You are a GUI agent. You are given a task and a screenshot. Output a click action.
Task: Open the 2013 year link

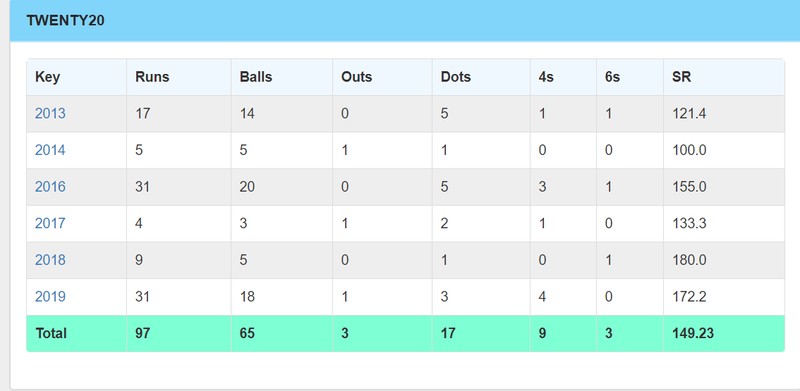(x=50, y=113)
